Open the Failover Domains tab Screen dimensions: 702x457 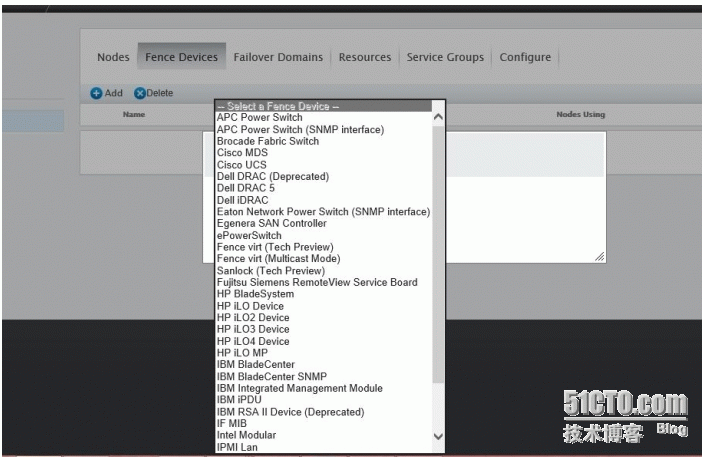(278, 57)
